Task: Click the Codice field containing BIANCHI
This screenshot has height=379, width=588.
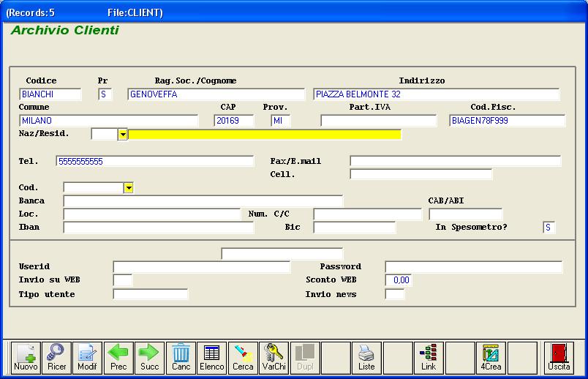Action: [x=50, y=94]
